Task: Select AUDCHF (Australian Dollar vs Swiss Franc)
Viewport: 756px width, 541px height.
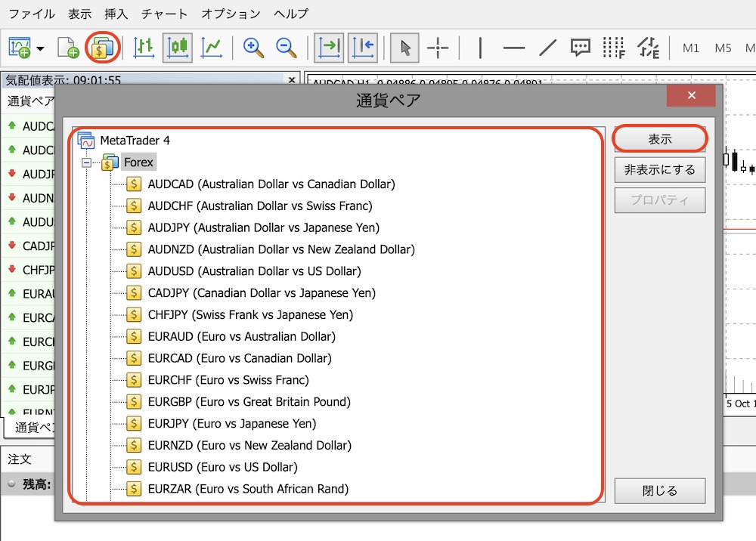Action: [x=249, y=206]
